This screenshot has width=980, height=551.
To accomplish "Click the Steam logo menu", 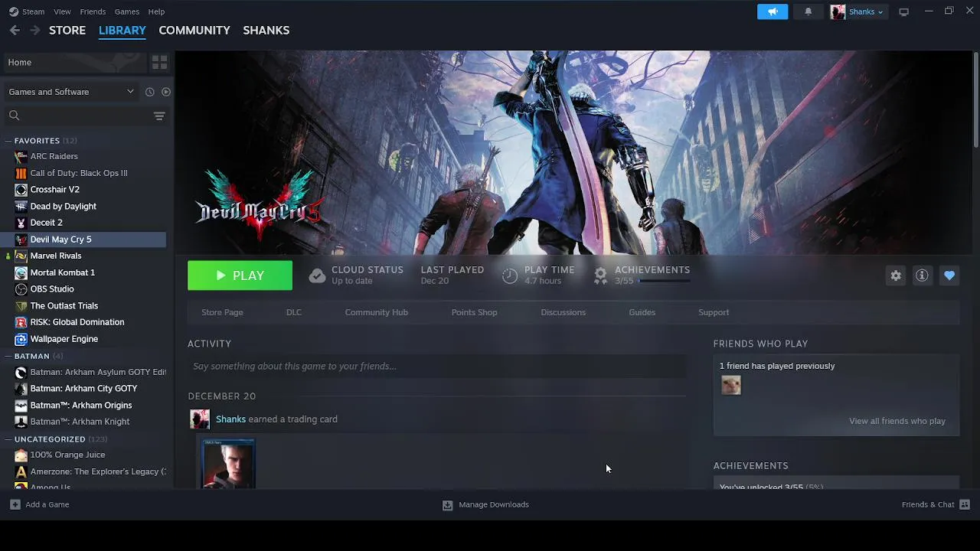I will tap(14, 11).
